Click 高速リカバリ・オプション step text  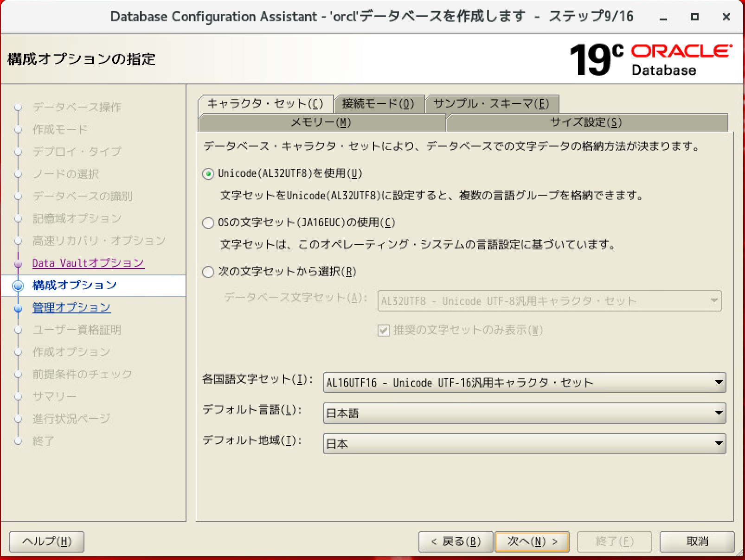coord(99,241)
